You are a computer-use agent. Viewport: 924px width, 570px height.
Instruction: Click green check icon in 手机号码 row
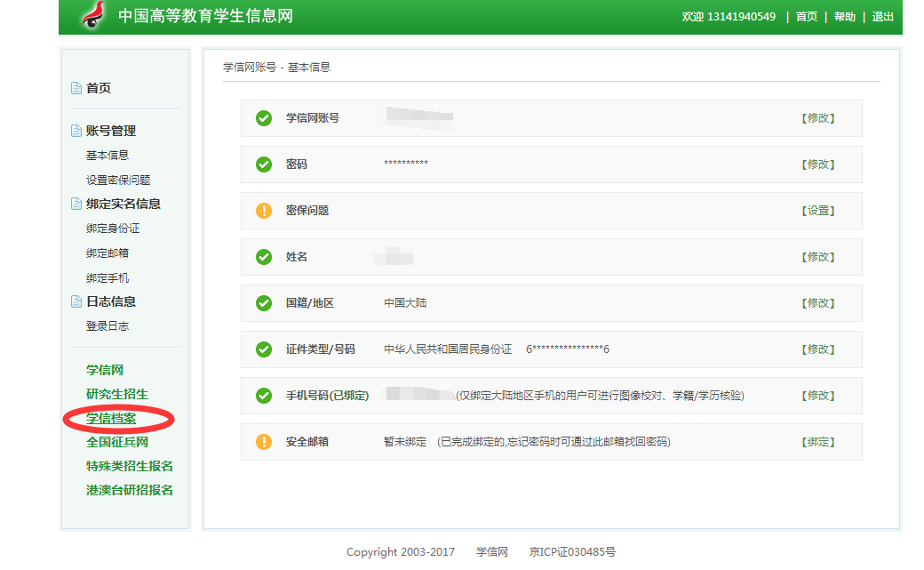(x=264, y=396)
